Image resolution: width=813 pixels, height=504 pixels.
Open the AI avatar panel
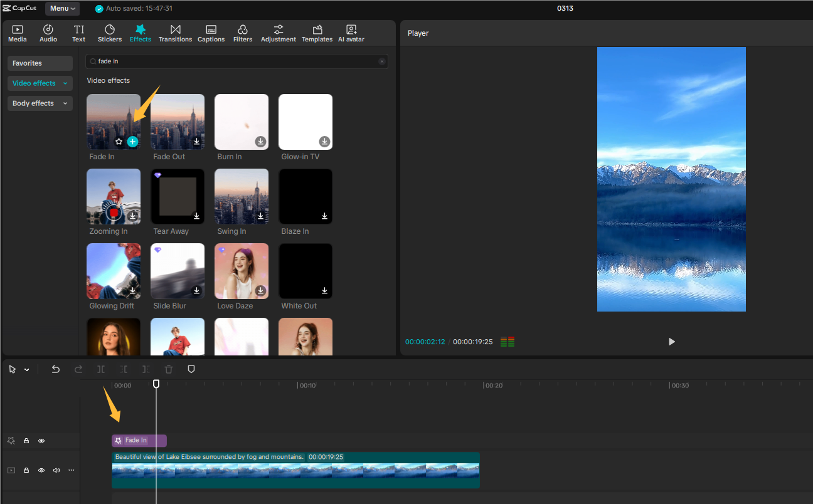click(351, 33)
